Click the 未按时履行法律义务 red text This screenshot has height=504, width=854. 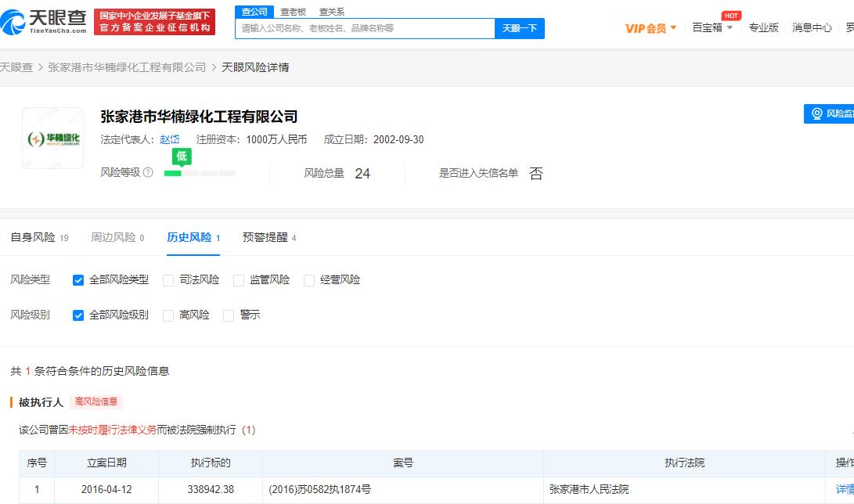(113, 430)
